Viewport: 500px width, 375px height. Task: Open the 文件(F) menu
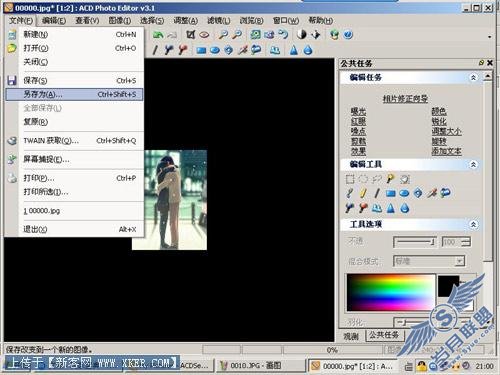(21, 21)
